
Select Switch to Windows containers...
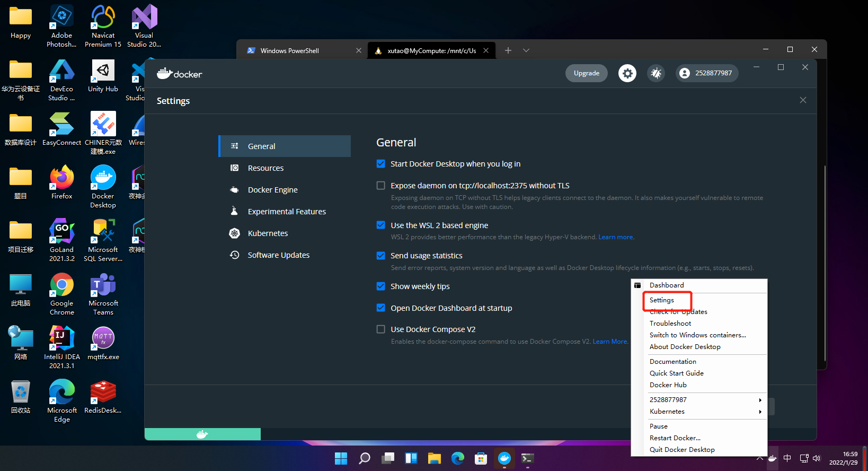coord(699,335)
